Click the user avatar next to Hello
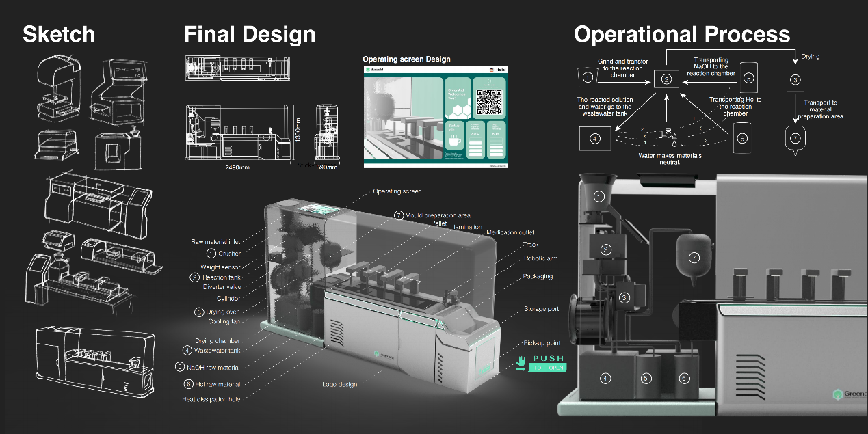The width and height of the screenshot is (868, 434). click(x=492, y=70)
